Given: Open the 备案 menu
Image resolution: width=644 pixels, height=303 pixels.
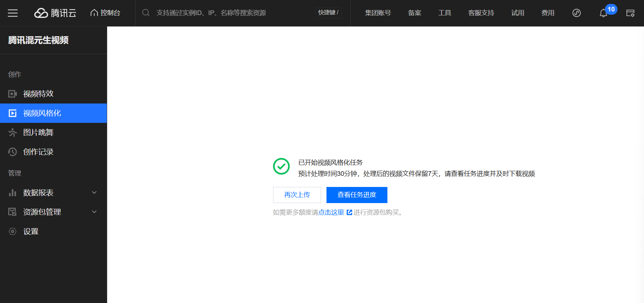Looking at the screenshot, I should 415,13.
